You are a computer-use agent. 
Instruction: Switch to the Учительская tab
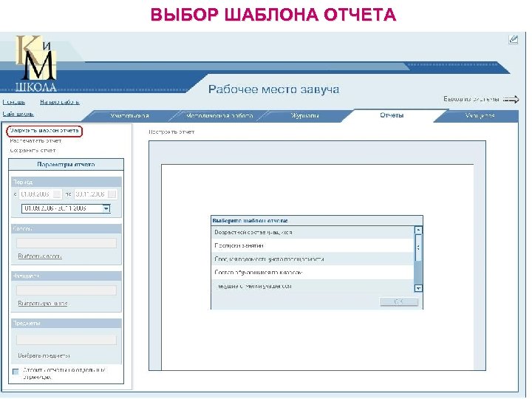pyautogui.click(x=129, y=116)
